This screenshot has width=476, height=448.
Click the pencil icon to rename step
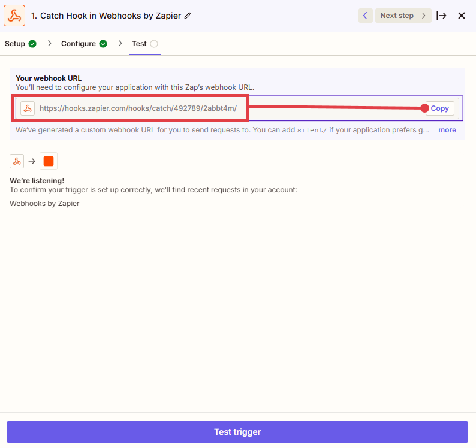[188, 16]
